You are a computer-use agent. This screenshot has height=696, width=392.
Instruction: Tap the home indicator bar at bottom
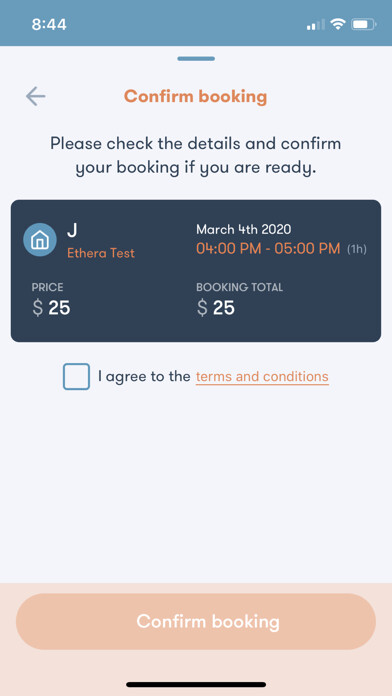click(x=196, y=684)
